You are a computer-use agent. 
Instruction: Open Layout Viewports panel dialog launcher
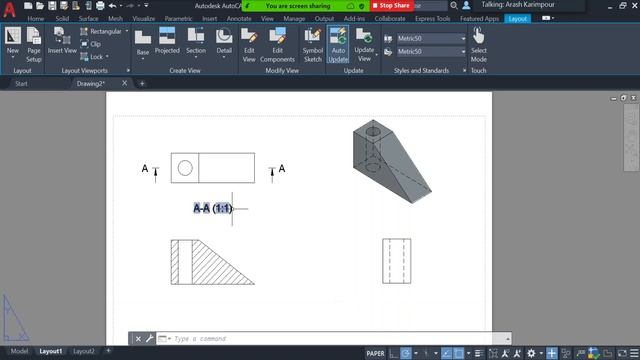pyautogui.click(x=128, y=71)
